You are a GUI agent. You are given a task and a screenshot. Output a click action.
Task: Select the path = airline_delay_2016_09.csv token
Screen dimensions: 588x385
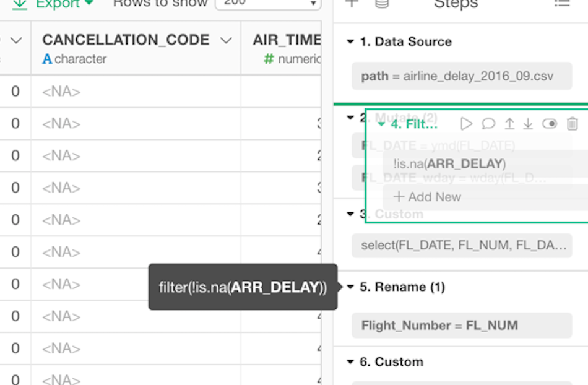click(462, 76)
